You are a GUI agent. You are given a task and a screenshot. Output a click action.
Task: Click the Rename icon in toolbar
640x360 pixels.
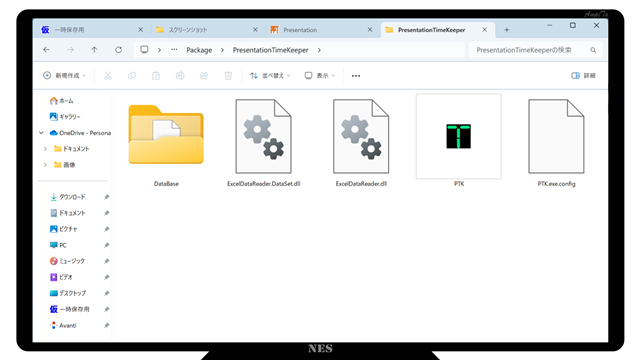point(180,76)
